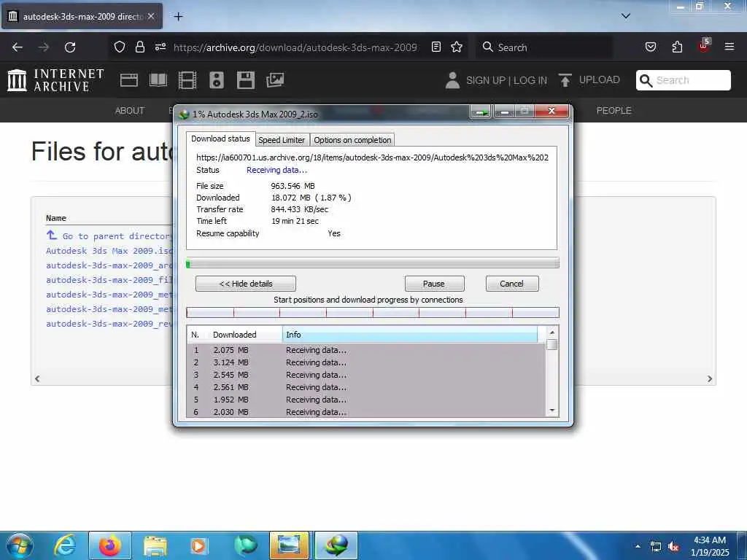Open site permissions icon in address bar
The height and width of the screenshot is (560, 747).
160,47
